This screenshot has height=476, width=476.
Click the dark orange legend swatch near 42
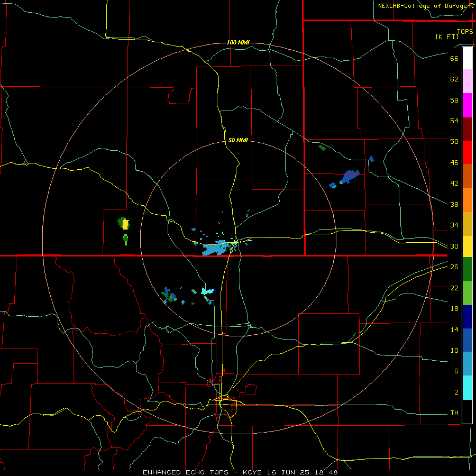point(467,176)
